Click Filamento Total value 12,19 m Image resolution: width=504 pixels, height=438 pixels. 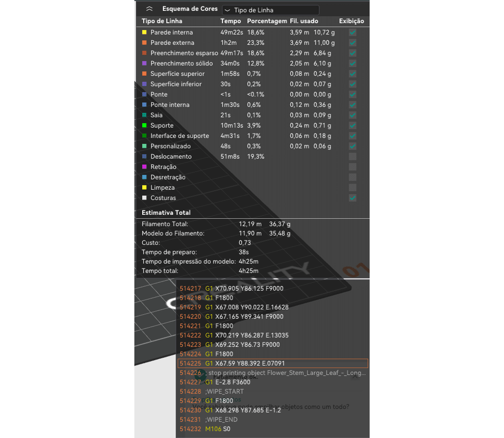tap(250, 224)
